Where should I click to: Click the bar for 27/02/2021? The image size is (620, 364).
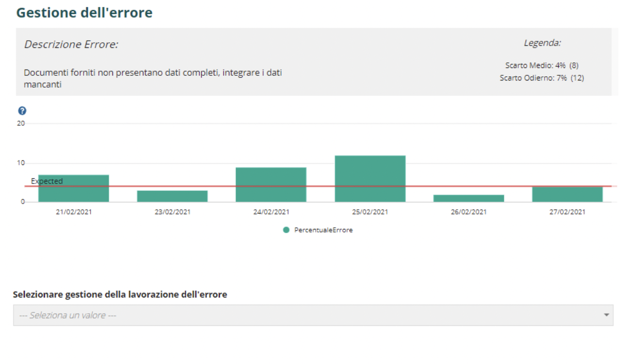pos(567,194)
